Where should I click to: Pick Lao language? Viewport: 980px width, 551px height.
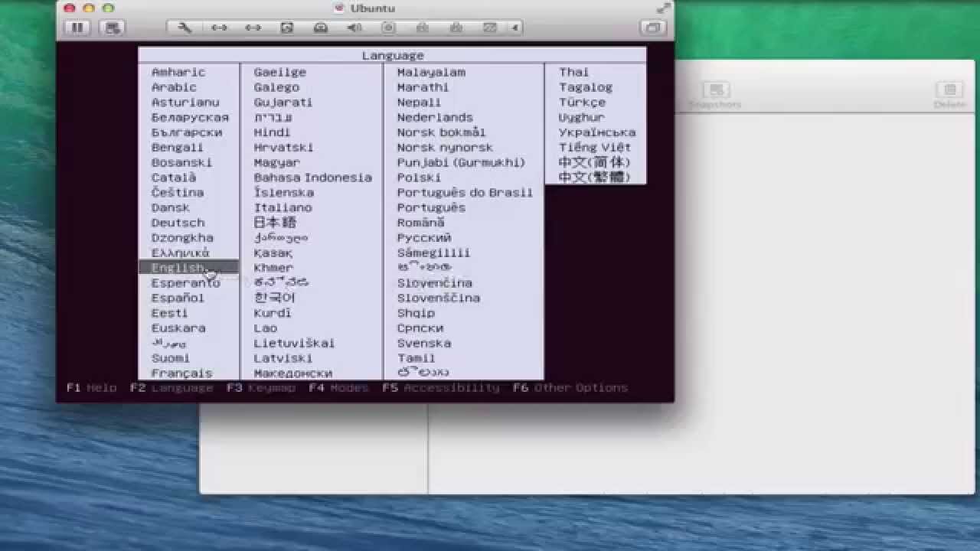click(265, 328)
